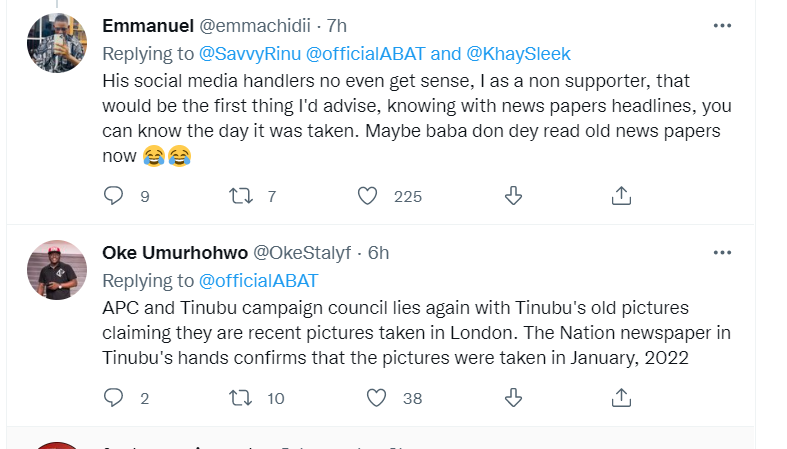This screenshot has width=787, height=449.
Task: Open @SavvyRinu profile mention
Action: coord(245,52)
